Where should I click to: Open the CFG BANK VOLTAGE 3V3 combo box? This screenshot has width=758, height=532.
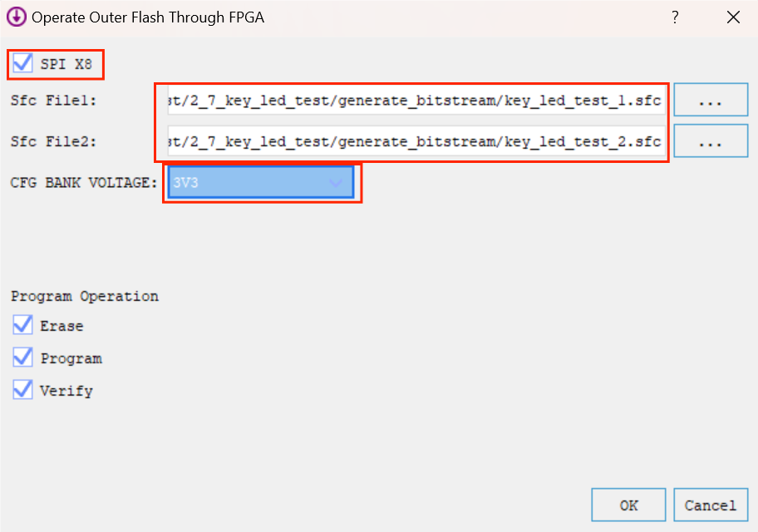(249, 183)
